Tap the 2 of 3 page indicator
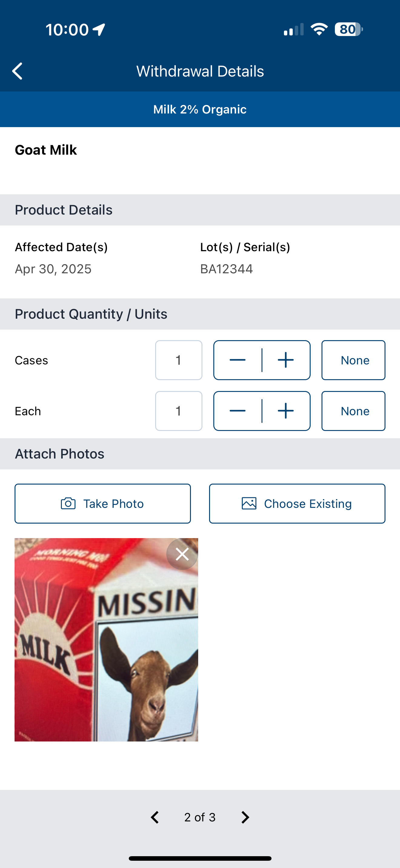Screen dimensions: 400x868 (200, 817)
